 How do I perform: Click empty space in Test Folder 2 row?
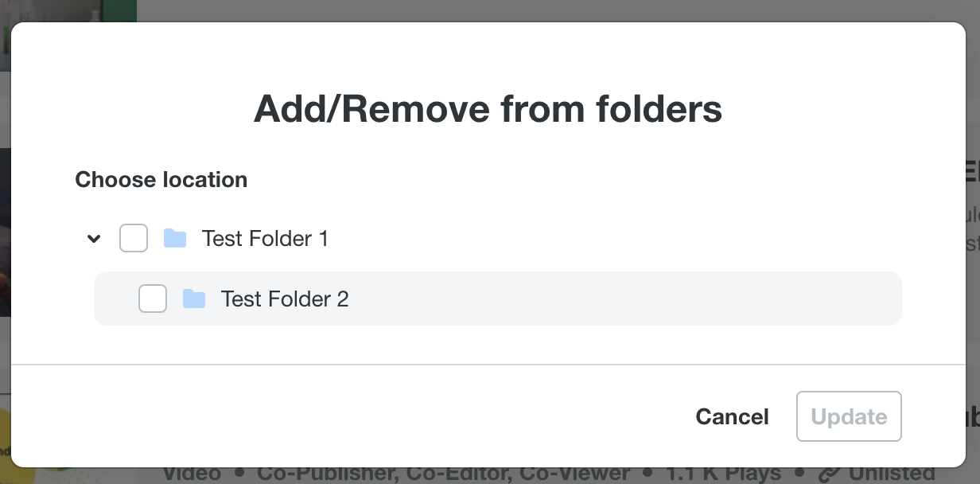(620, 299)
